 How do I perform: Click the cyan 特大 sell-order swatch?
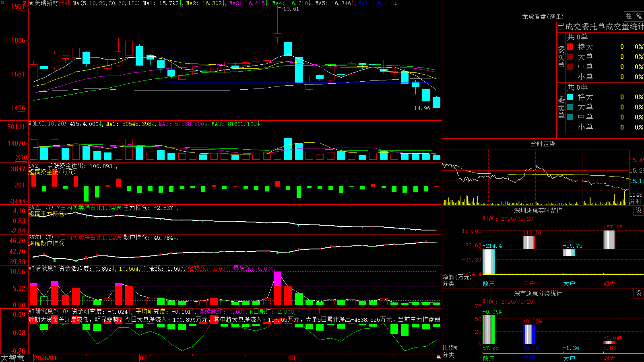pos(570,97)
